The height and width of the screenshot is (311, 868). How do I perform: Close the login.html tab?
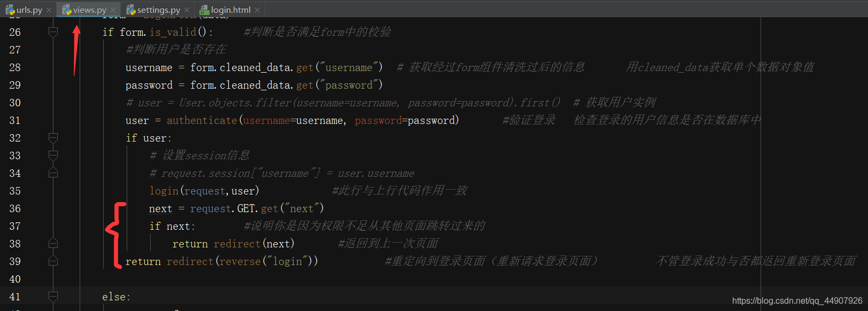pyautogui.click(x=257, y=10)
